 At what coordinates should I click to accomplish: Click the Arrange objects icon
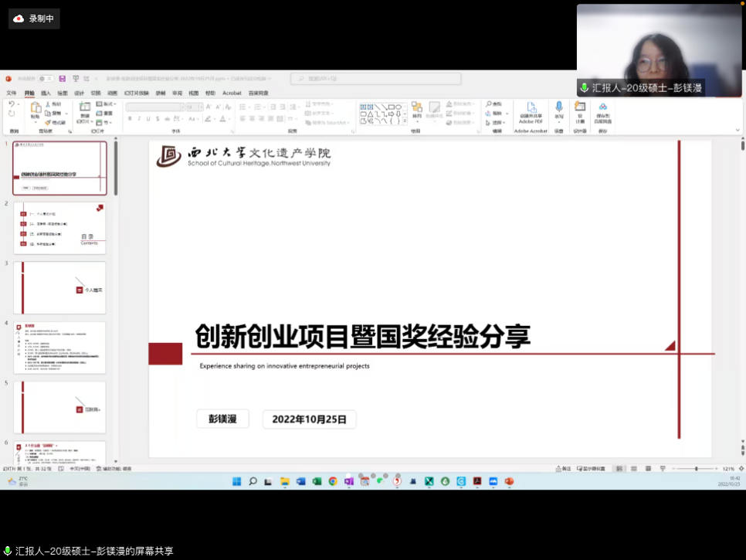tap(417, 107)
